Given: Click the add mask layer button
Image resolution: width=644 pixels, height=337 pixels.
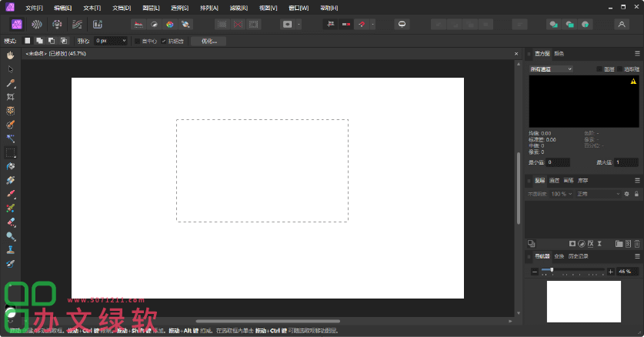Looking at the screenshot, I should tap(572, 244).
